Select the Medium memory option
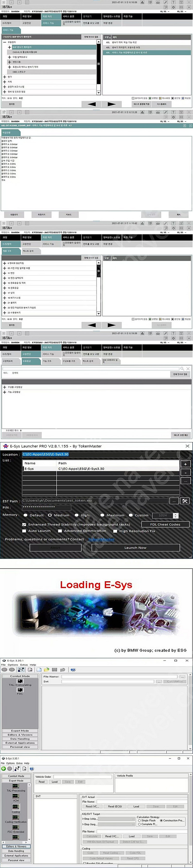The width and height of the screenshot is (193, 868). click(50, 515)
